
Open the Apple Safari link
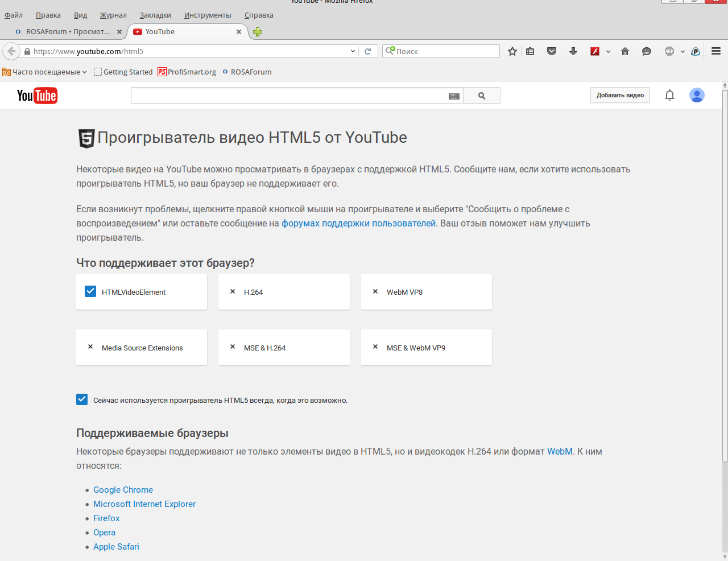pyautogui.click(x=116, y=547)
